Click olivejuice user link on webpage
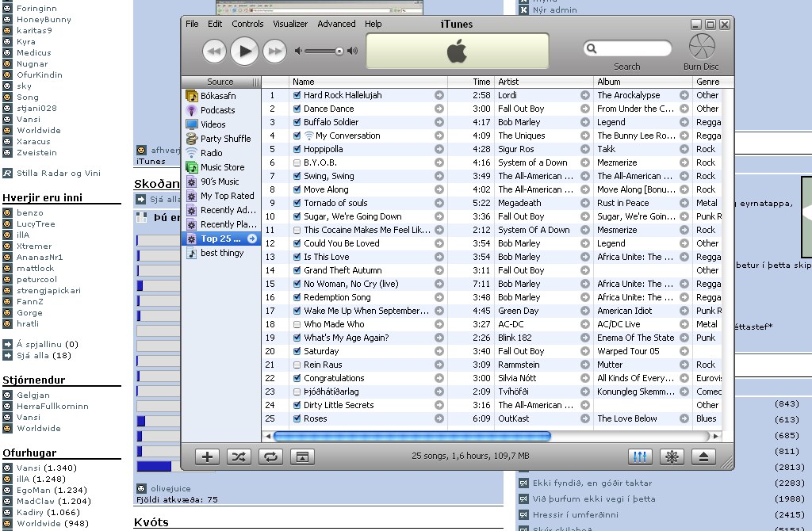The image size is (812, 531). 170,488
